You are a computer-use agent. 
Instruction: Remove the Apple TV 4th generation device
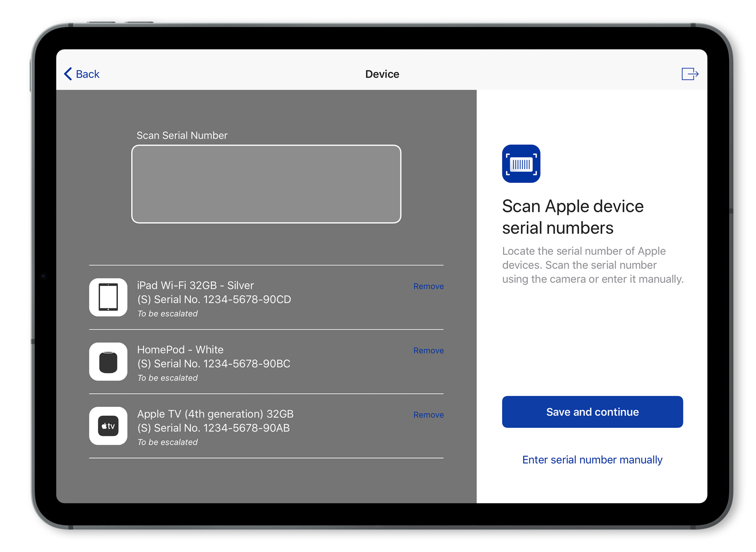tap(429, 415)
